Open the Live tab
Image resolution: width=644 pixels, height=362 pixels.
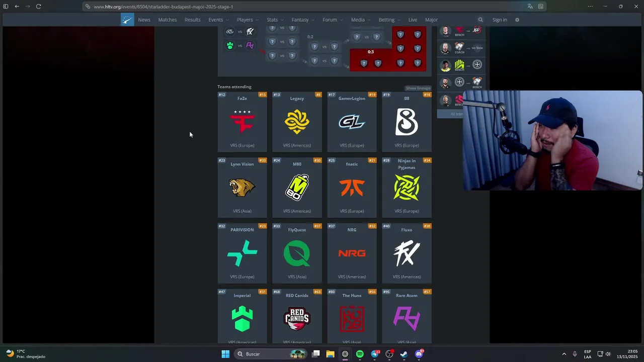click(413, 20)
